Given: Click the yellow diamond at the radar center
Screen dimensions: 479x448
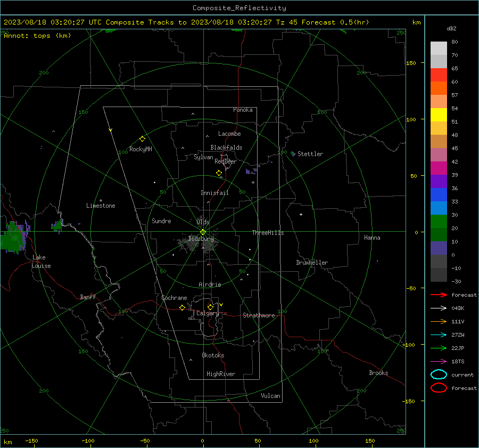Looking at the screenshot, I should (x=203, y=232).
